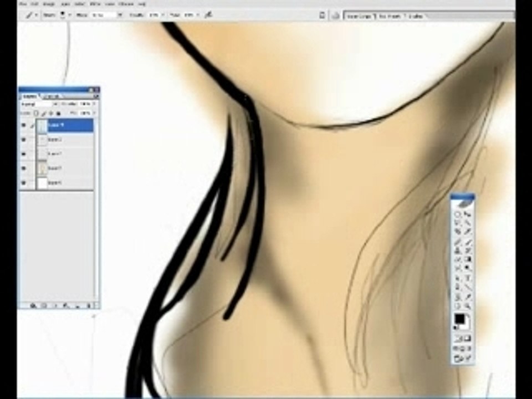
Task: Create a new layer from Layers panel bottom
Action: coord(78,306)
